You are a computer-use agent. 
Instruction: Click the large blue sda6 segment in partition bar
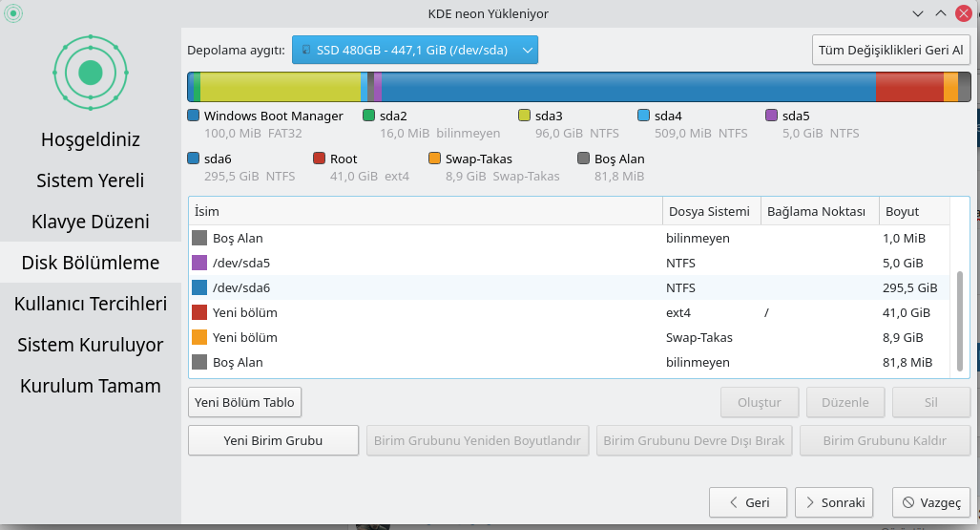pyautogui.click(x=628, y=87)
